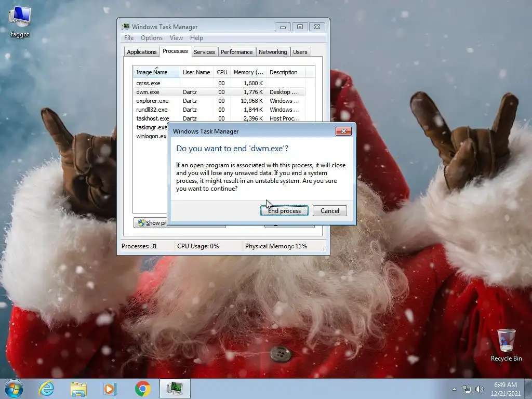The width and height of the screenshot is (532, 399).
Task: Switch to the Users tab
Action: pyautogui.click(x=300, y=52)
